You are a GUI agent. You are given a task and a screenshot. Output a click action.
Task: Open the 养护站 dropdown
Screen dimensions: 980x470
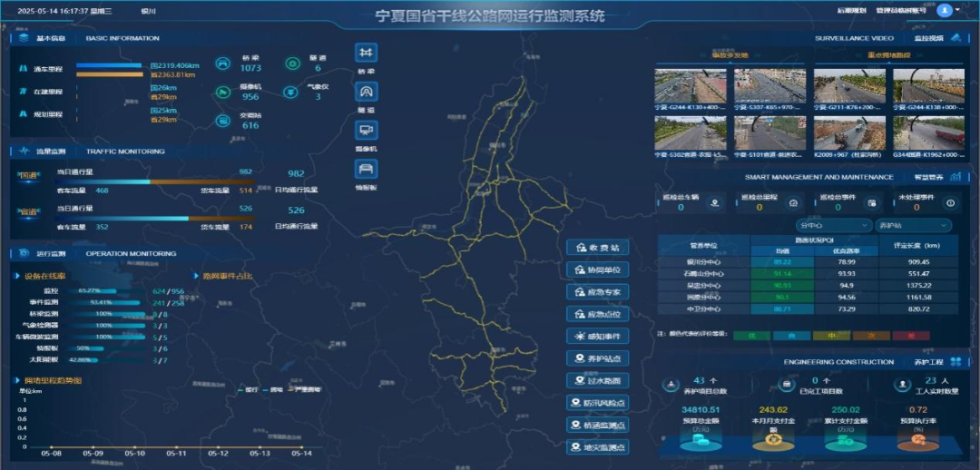(x=912, y=225)
